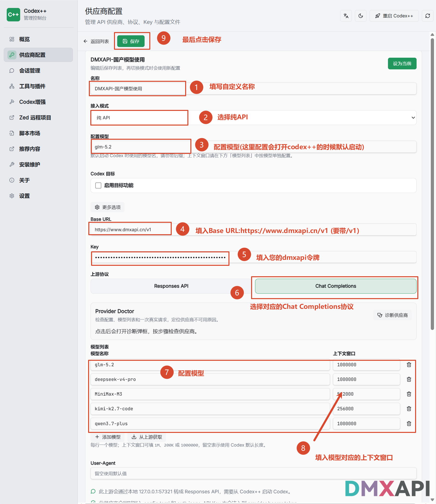Image resolution: width=436 pixels, height=504 pixels.
Task: Open the 接入模式 dropdown
Action: pyautogui.click(x=253, y=118)
